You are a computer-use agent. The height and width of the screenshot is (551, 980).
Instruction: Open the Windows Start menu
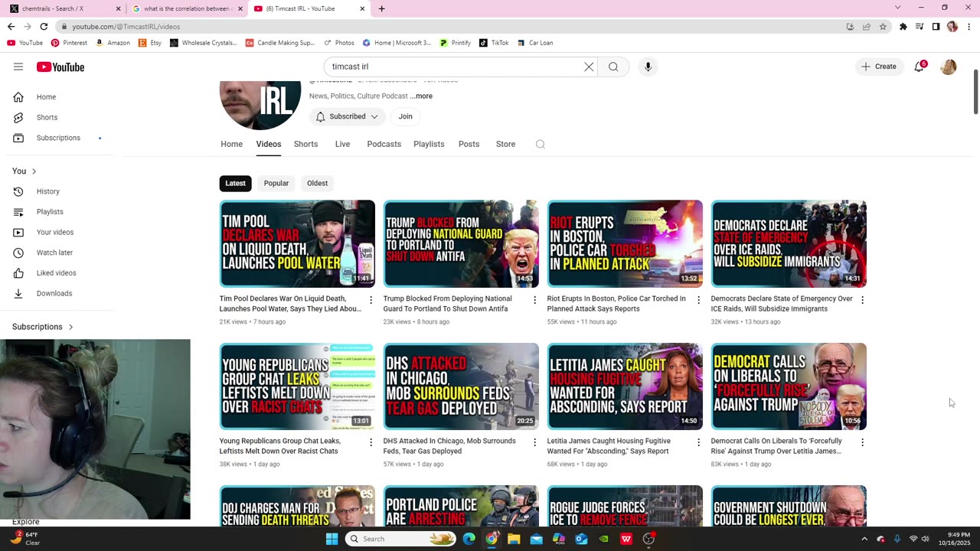332,539
